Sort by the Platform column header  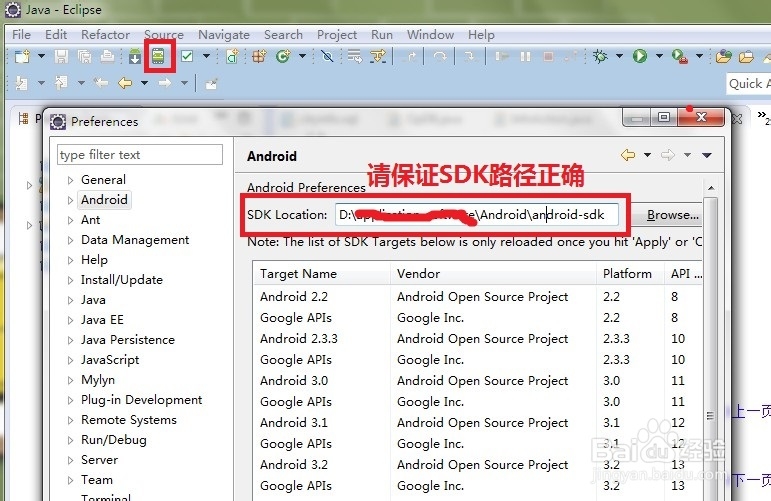(630, 273)
